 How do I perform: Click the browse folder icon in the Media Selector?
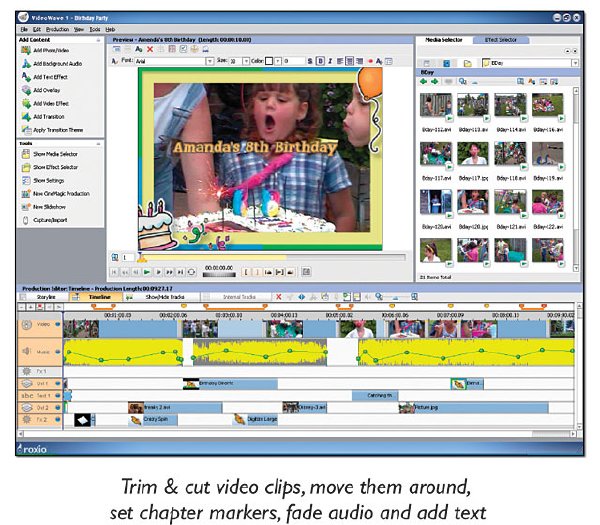coord(467,63)
